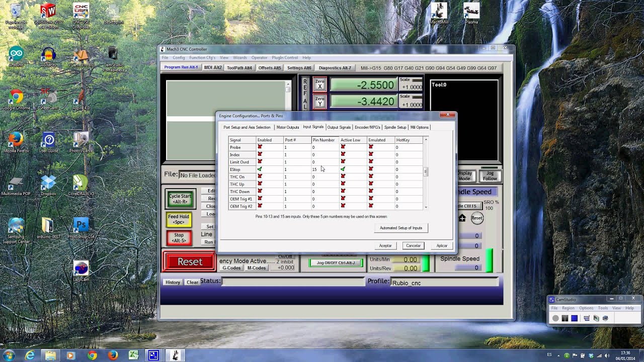Open Internet Explorer from taskbar
Viewport: 644px width, 362px height.
tap(30, 355)
